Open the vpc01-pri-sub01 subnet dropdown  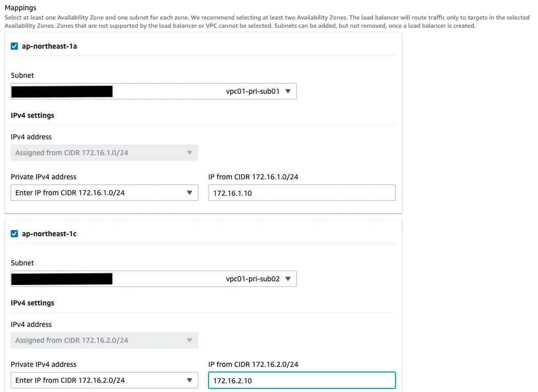[153, 91]
